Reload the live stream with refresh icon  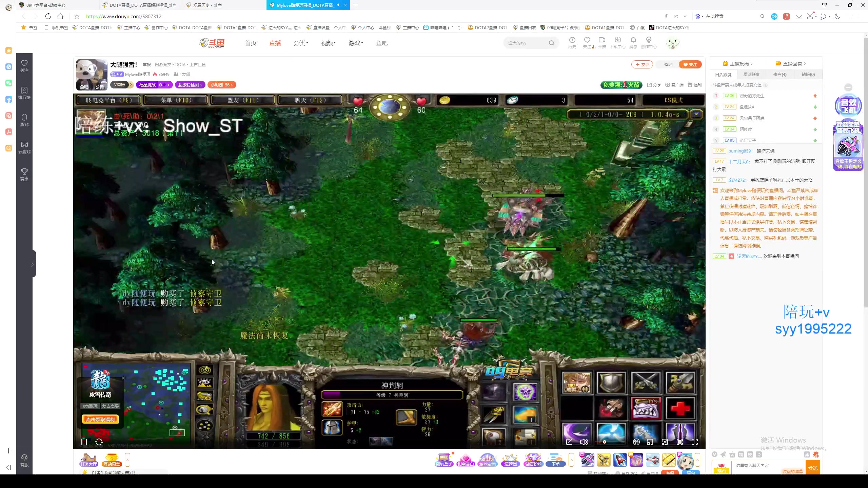click(99, 442)
